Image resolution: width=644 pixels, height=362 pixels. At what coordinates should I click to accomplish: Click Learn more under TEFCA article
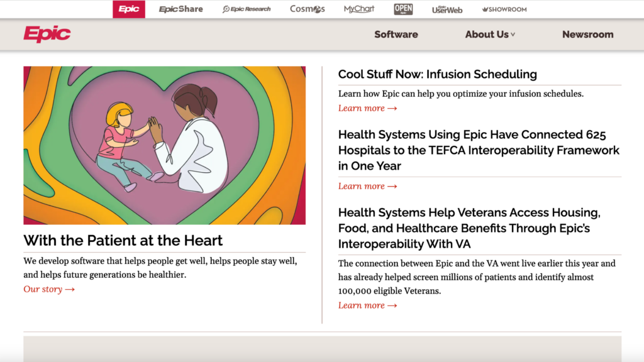367,186
